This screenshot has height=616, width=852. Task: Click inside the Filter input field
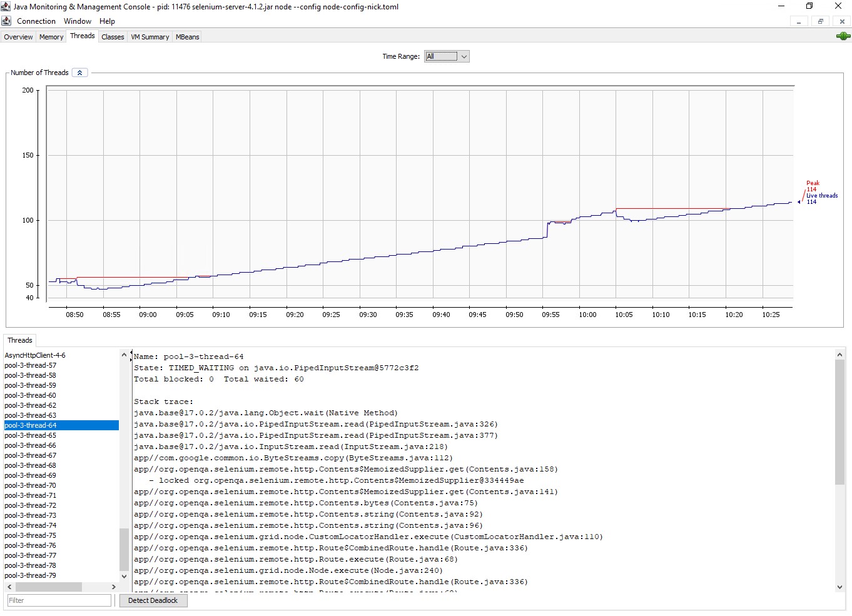coord(59,600)
